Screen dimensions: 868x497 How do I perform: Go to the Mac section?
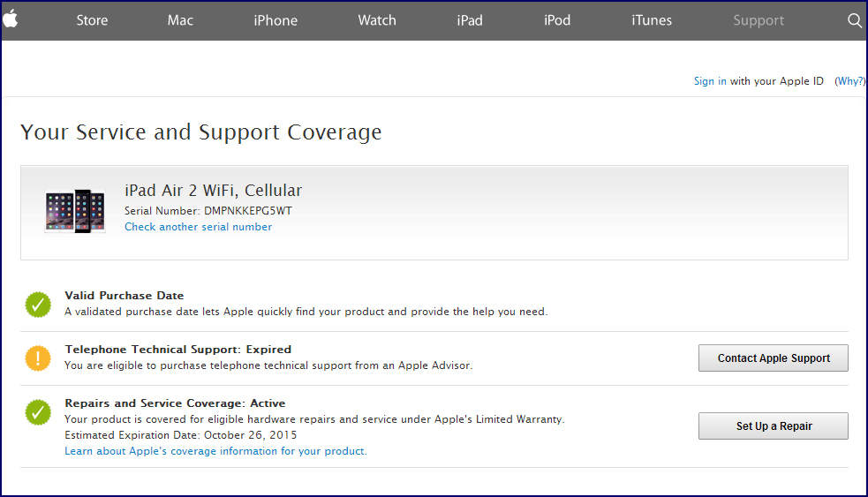coord(180,20)
